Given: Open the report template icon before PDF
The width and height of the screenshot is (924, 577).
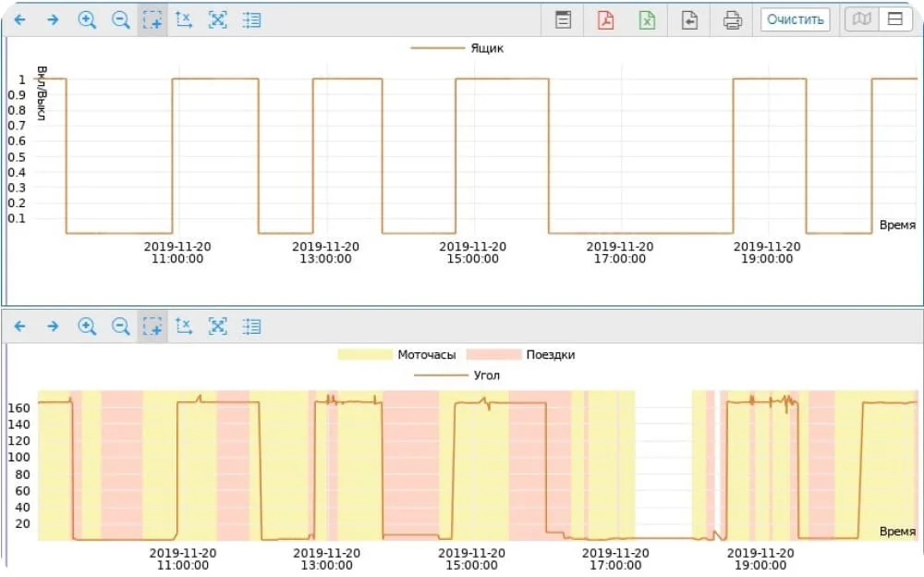Looking at the screenshot, I should [563, 19].
